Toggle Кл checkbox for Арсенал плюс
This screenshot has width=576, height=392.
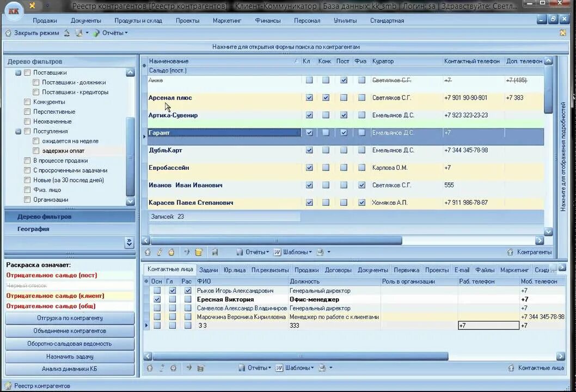tap(309, 97)
